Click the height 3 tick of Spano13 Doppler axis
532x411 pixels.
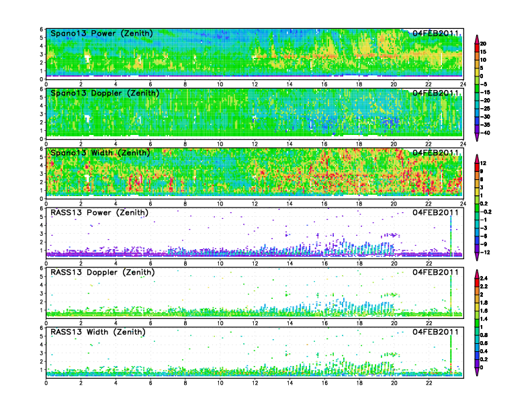pos(42,114)
